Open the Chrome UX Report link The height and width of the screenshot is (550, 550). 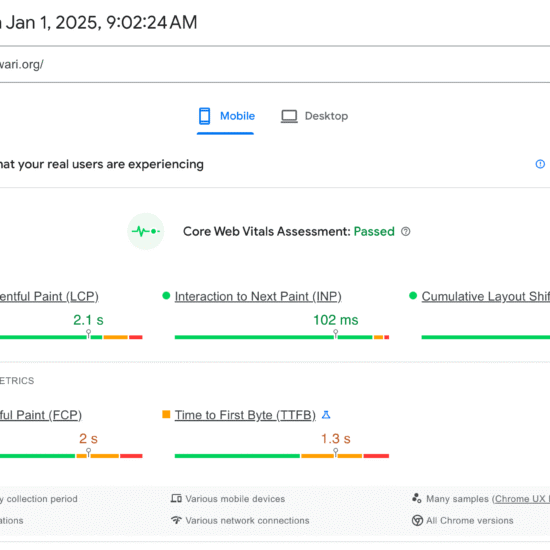point(522,499)
